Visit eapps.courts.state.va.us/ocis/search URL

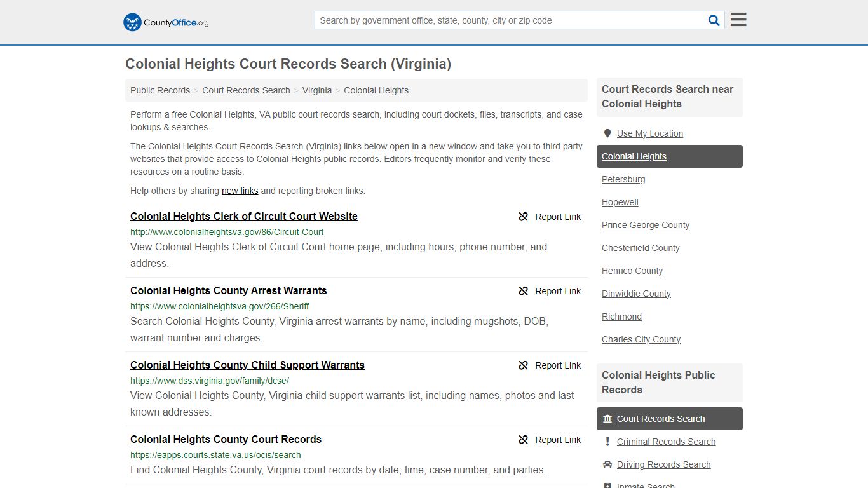coord(215,455)
